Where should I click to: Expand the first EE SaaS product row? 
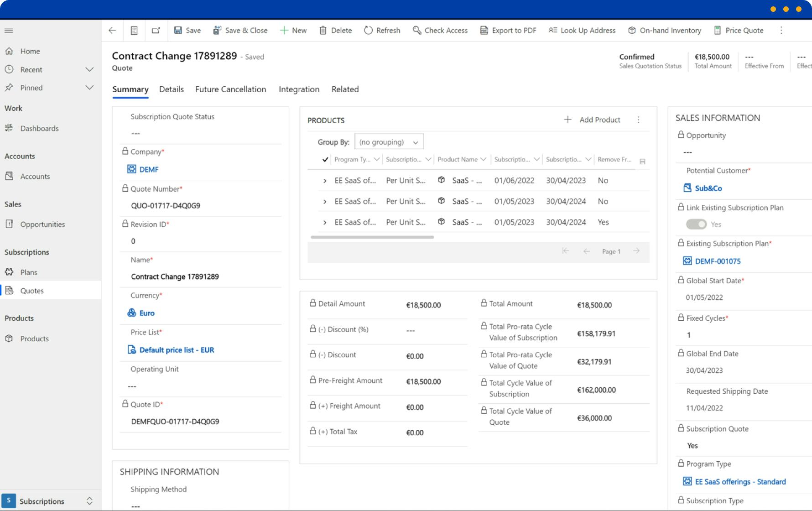click(325, 180)
